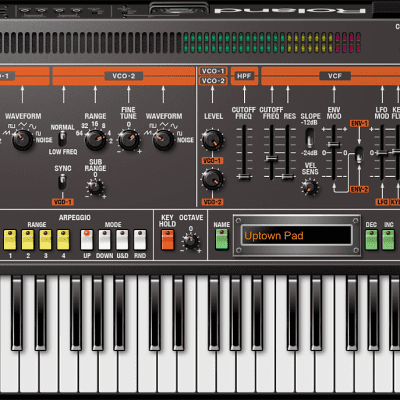400x400 pixels.
Task: Click the ENV MOD slider handle
Action: click(333, 144)
